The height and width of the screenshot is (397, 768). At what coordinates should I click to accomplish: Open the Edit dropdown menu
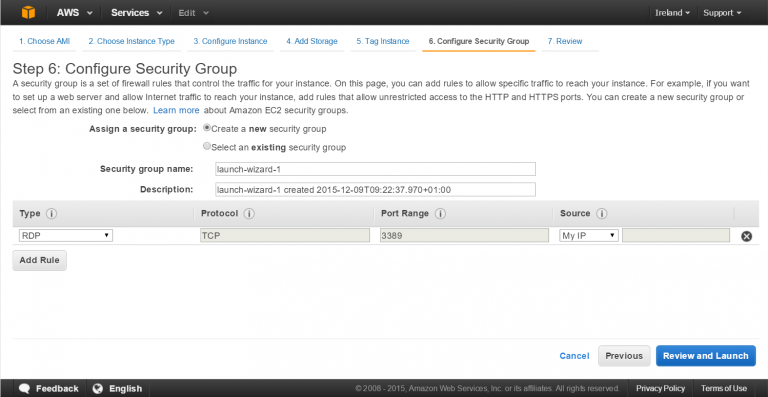point(193,13)
